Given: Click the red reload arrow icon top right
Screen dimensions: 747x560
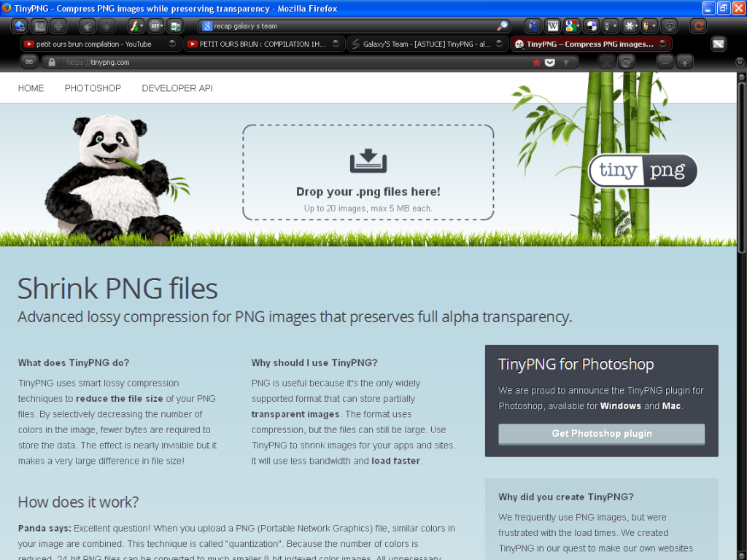Looking at the screenshot, I should click(698, 26).
